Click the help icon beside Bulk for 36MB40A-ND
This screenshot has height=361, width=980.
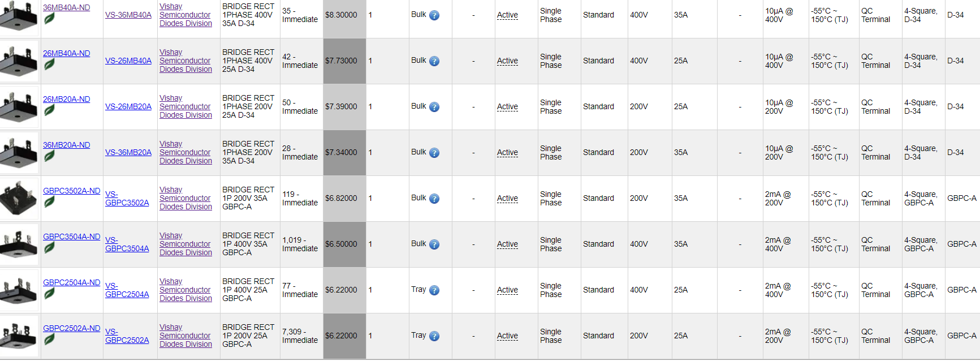[x=434, y=15]
